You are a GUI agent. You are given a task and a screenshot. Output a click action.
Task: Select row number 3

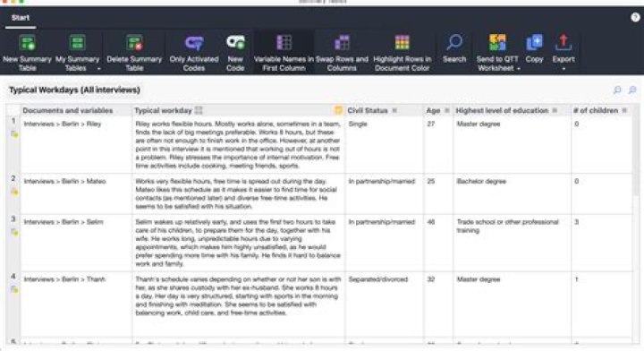coord(13,219)
